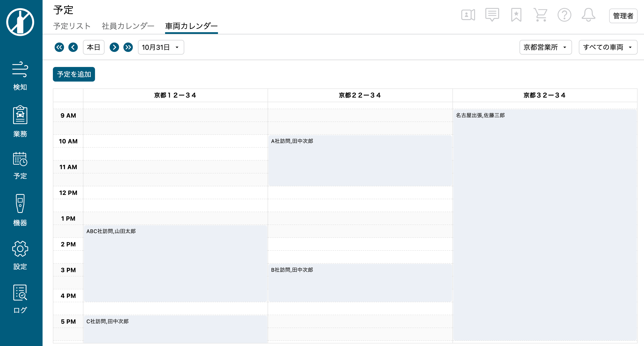Click the help question mark icon
The width and height of the screenshot is (644, 346).
tap(564, 15)
